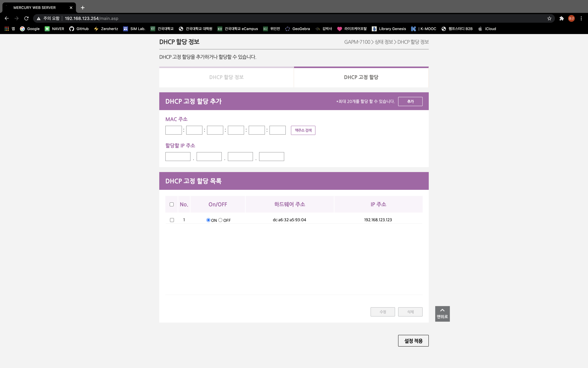Open the Chrome profile avatar
This screenshot has height=368, width=588.
coord(571,18)
